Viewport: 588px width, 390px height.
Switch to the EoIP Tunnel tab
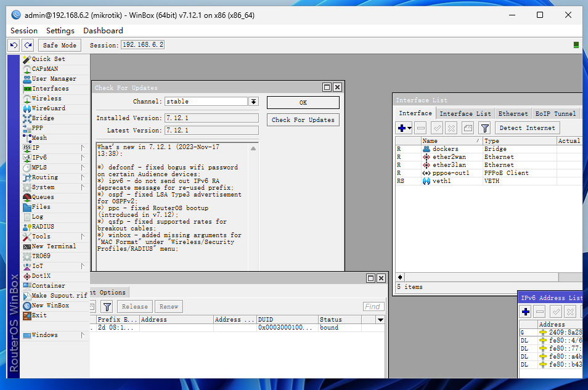click(x=555, y=113)
